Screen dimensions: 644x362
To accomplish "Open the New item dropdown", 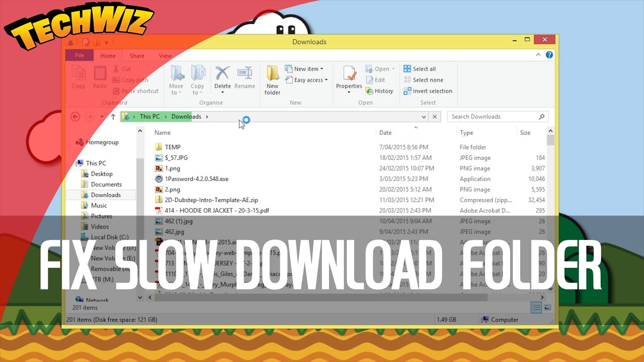I will point(304,69).
